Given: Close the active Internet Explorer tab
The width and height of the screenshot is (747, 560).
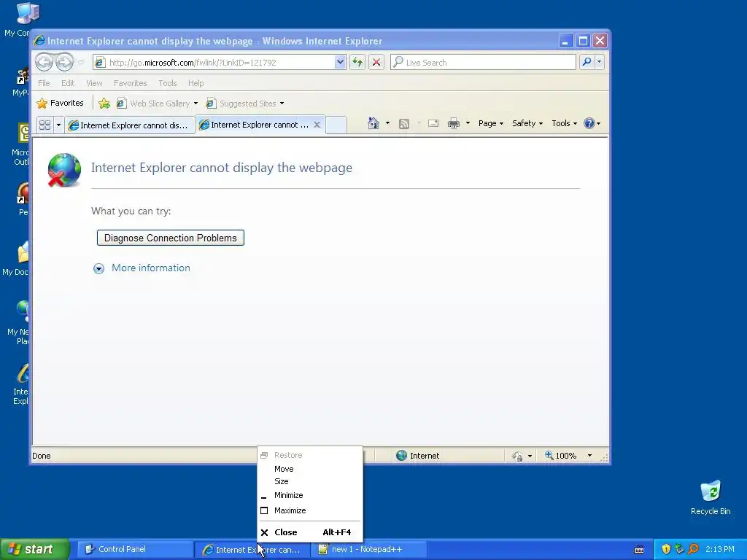Looking at the screenshot, I should 317,124.
